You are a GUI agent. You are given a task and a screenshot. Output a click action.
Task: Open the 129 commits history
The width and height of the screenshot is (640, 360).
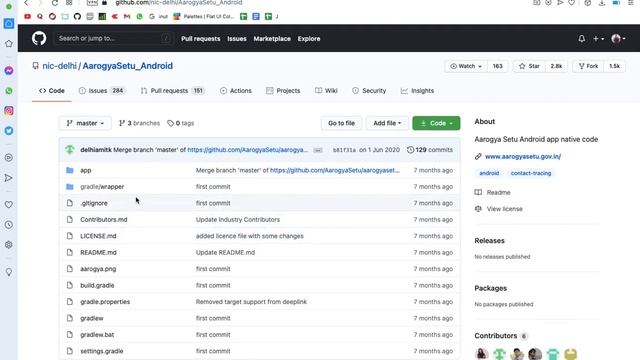coord(430,150)
